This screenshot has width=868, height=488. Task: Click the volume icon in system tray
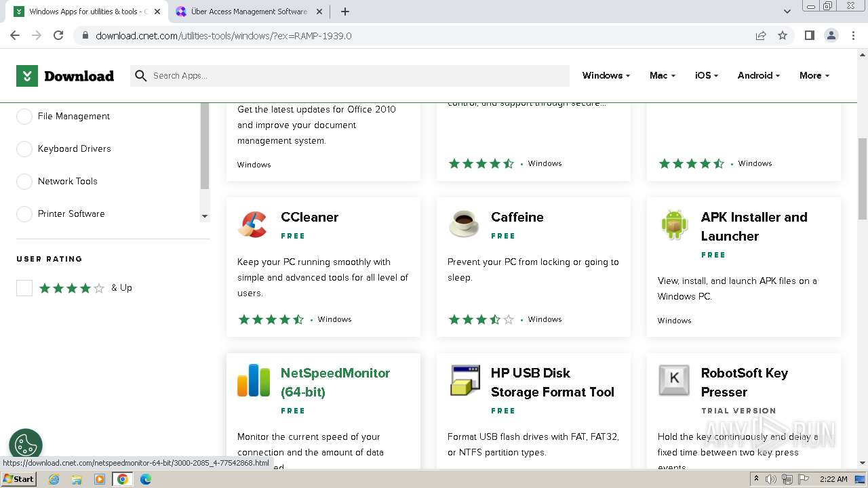[x=771, y=479]
